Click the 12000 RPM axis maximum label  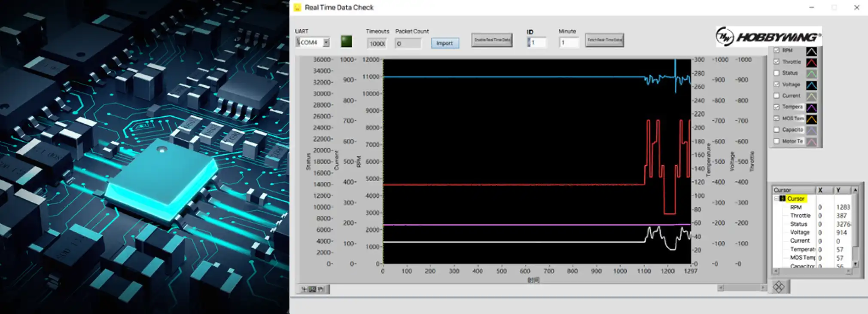tap(371, 60)
